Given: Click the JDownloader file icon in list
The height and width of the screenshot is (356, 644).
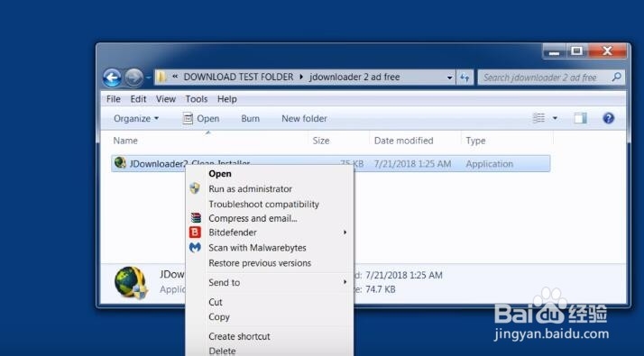Looking at the screenshot, I should [x=120, y=162].
